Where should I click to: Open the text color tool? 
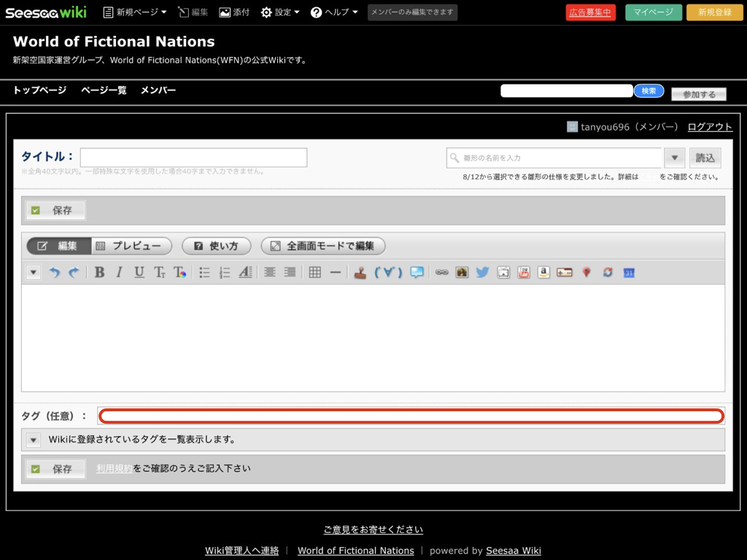point(179,273)
